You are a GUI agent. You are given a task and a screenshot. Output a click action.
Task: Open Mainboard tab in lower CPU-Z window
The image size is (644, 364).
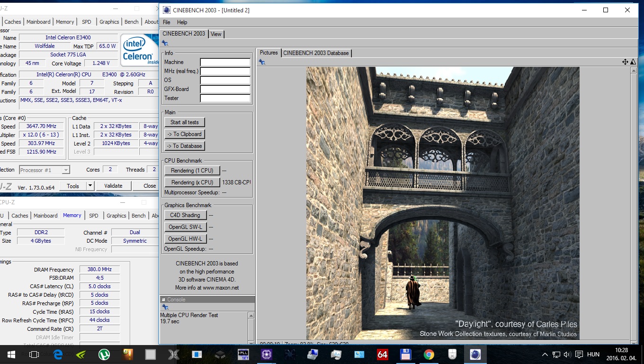pos(45,216)
